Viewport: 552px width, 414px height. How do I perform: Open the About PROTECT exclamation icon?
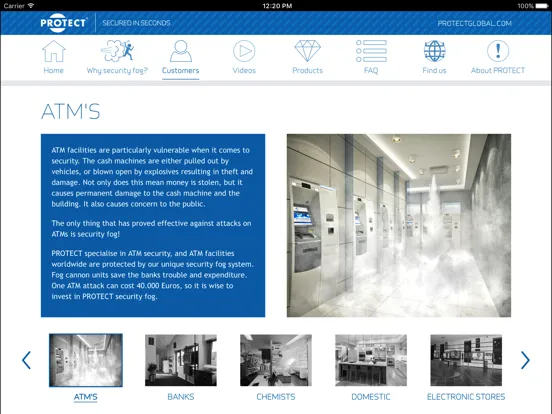[x=498, y=51]
